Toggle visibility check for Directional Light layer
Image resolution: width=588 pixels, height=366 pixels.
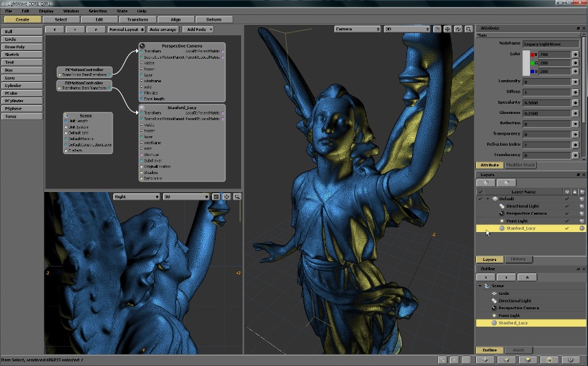567,206
